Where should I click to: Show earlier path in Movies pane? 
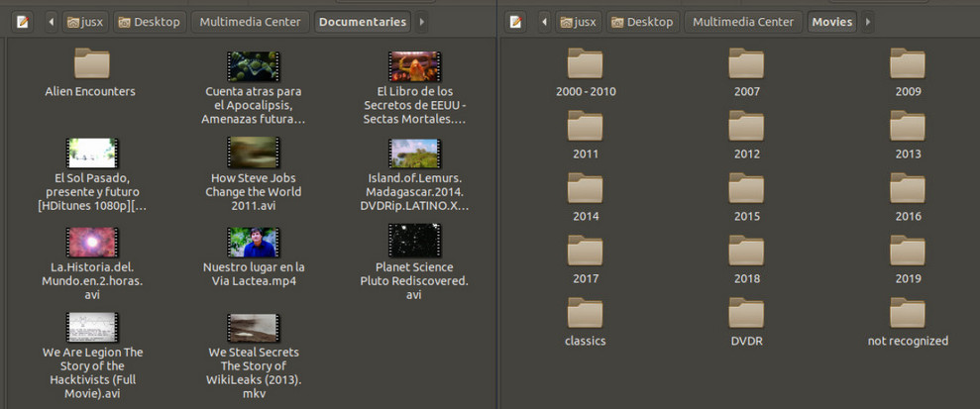pyautogui.click(x=544, y=23)
